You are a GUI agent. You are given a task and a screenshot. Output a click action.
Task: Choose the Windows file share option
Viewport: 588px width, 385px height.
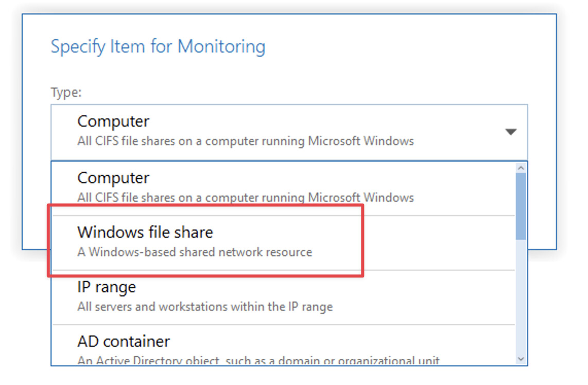145,233
